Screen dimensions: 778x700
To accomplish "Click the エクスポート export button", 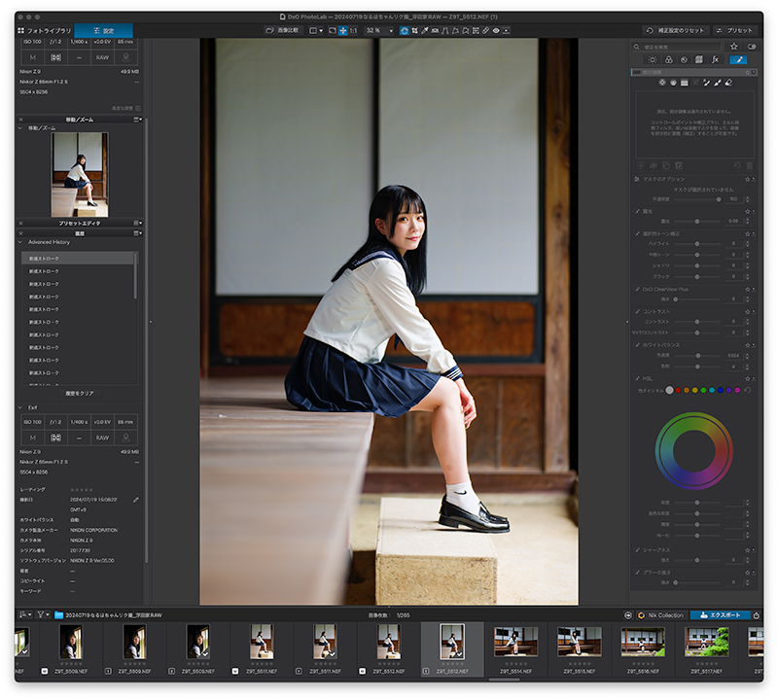I will click(720, 615).
